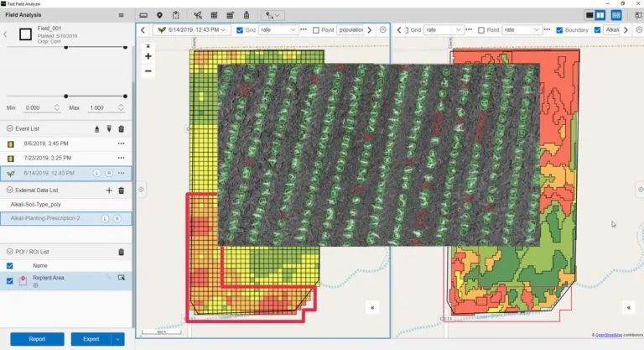644x350 pixels.
Task: Add new item to External Data List
Action: pos(108,191)
